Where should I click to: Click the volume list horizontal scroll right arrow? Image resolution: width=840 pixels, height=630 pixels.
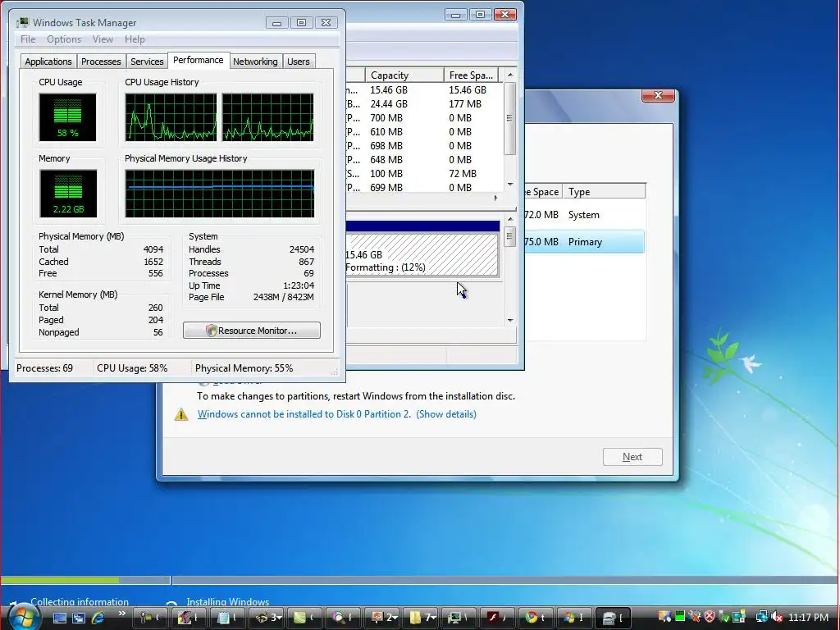pos(495,198)
